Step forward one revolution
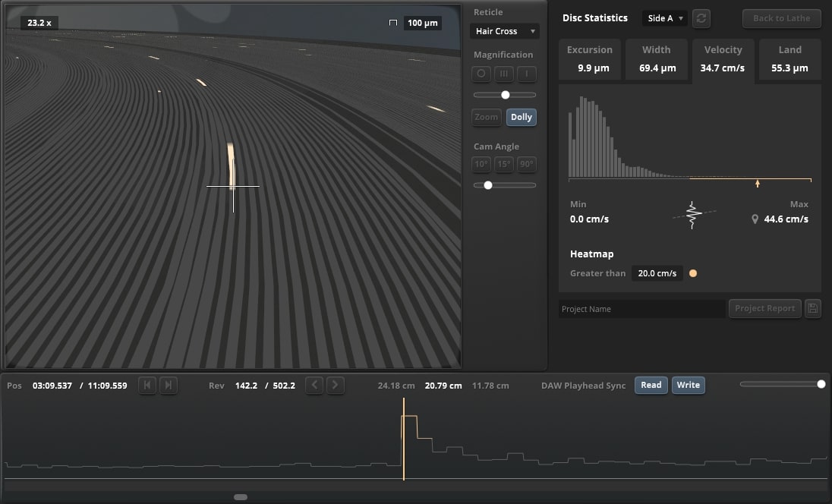832x504 pixels. (x=336, y=386)
